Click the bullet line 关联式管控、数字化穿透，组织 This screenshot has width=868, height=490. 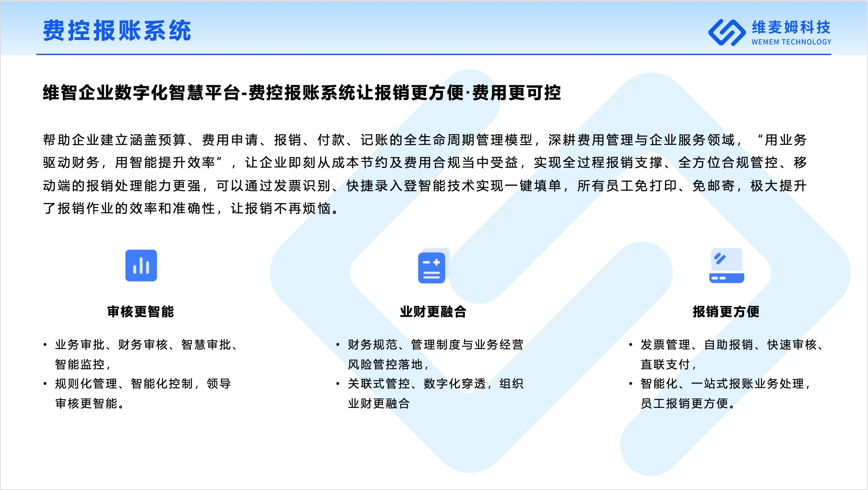(x=436, y=384)
